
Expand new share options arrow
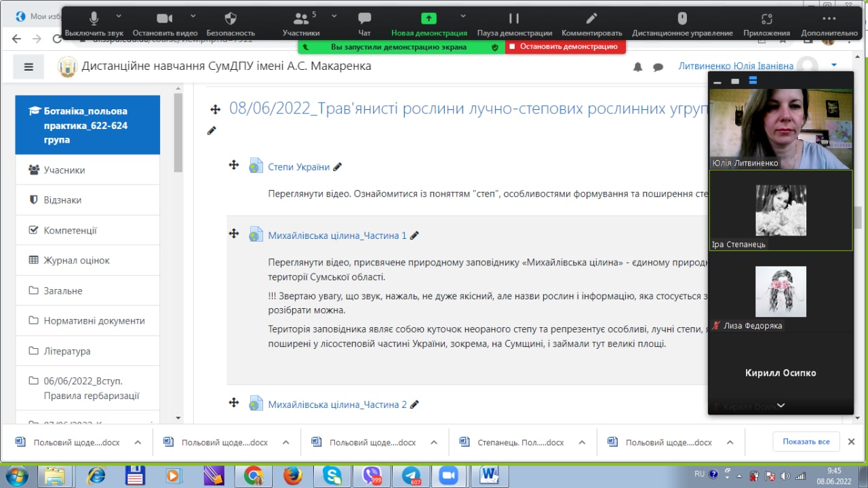pyautogui.click(x=463, y=16)
